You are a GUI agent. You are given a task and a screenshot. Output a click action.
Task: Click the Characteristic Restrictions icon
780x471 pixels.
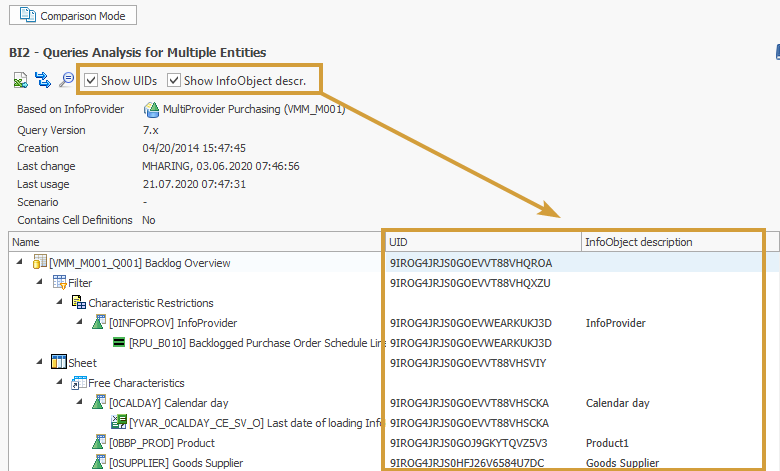(78, 303)
